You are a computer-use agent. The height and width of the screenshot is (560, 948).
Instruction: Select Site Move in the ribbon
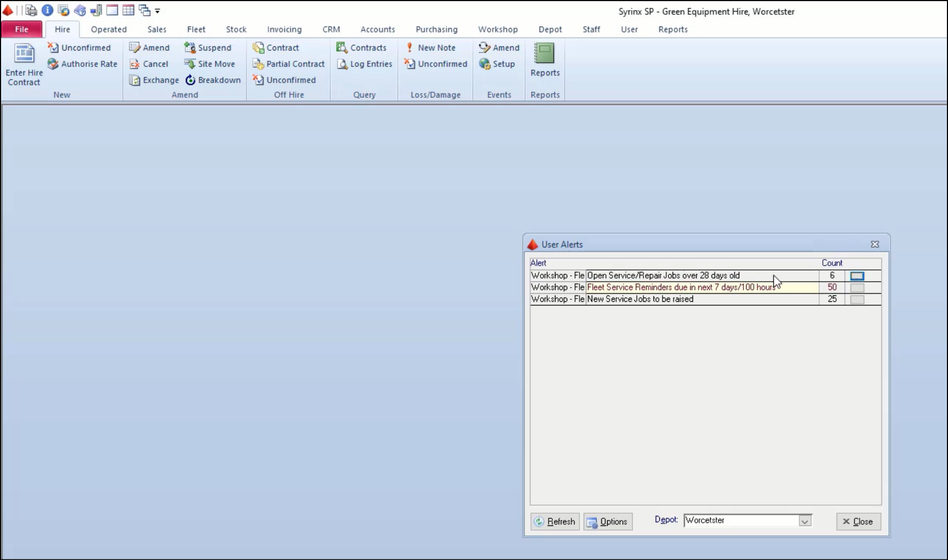[x=190, y=64]
